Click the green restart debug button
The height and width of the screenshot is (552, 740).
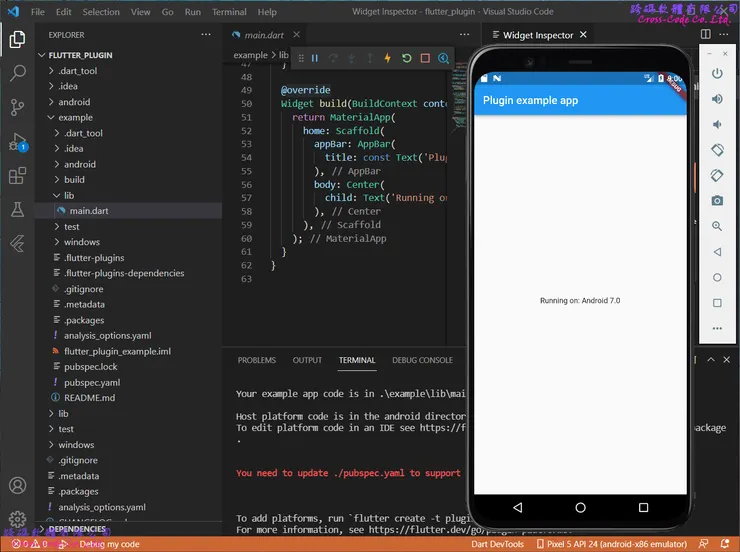point(406,59)
